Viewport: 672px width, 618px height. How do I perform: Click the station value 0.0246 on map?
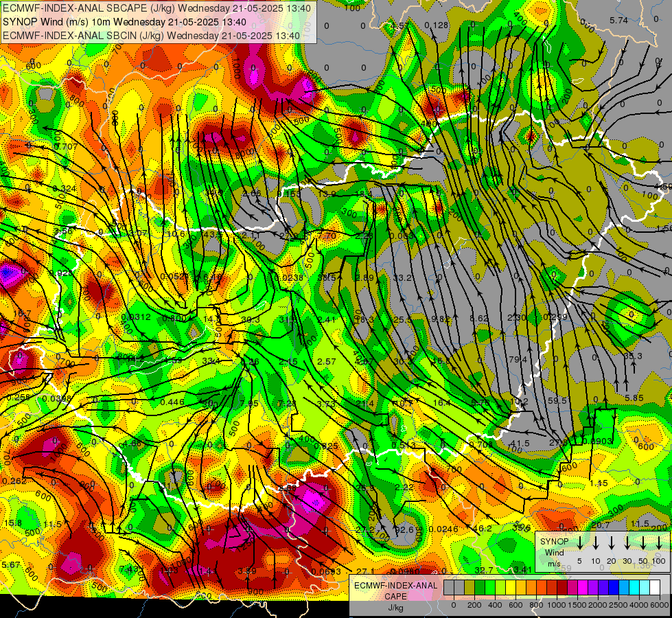pyautogui.click(x=443, y=529)
